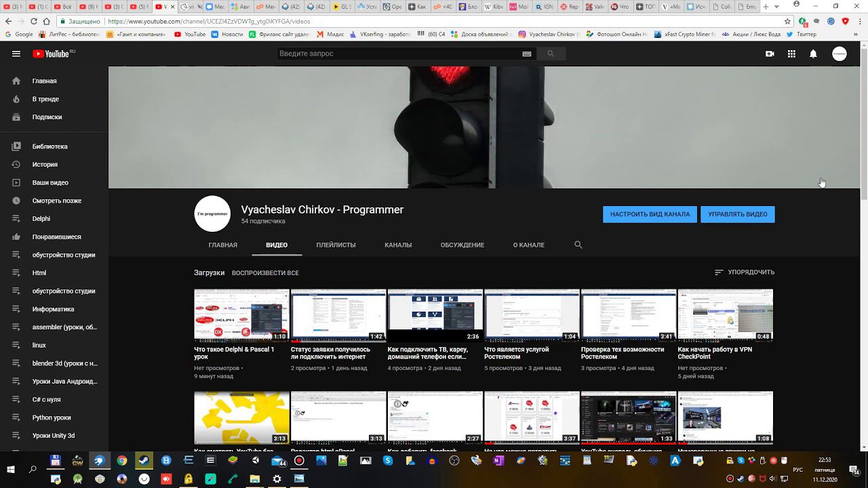
Task: Click the taskbar clock showing 22:53
Action: pyautogui.click(x=825, y=469)
